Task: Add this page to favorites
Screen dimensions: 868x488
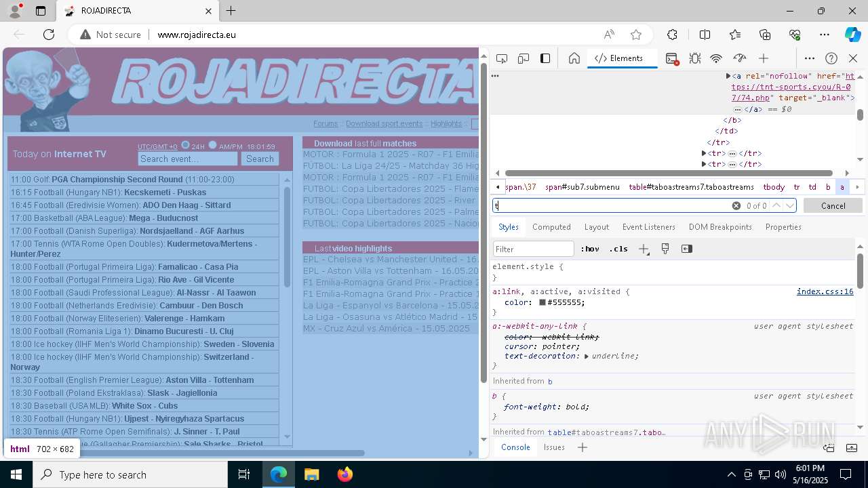Action: [x=635, y=35]
